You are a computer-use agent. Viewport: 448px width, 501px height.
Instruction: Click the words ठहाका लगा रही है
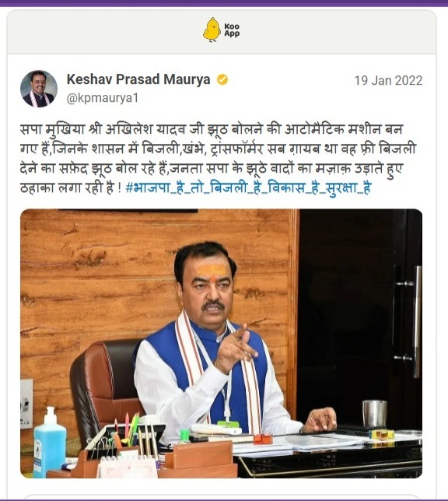(67, 188)
